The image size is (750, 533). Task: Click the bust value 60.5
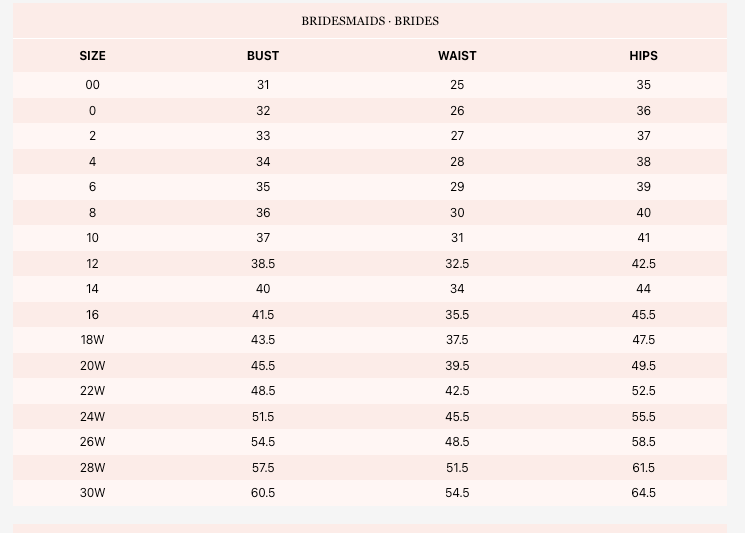[x=263, y=493]
